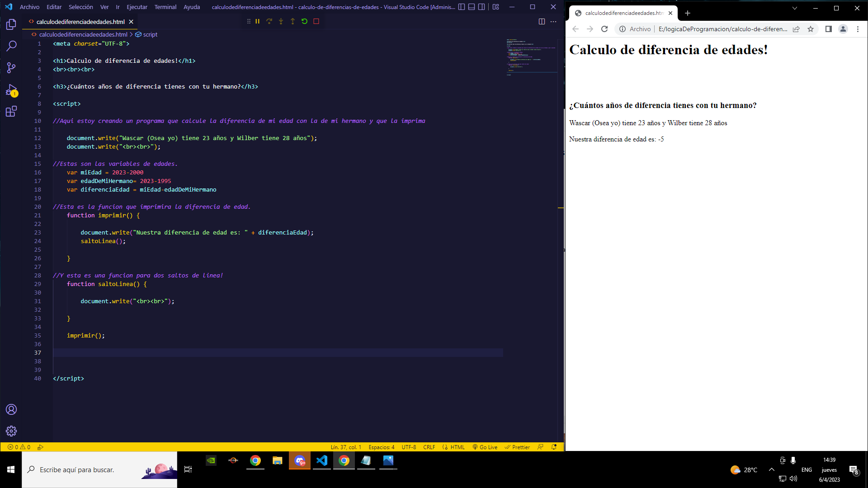Open the Editar menu
The height and width of the screenshot is (488, 868).
[54, 7]
